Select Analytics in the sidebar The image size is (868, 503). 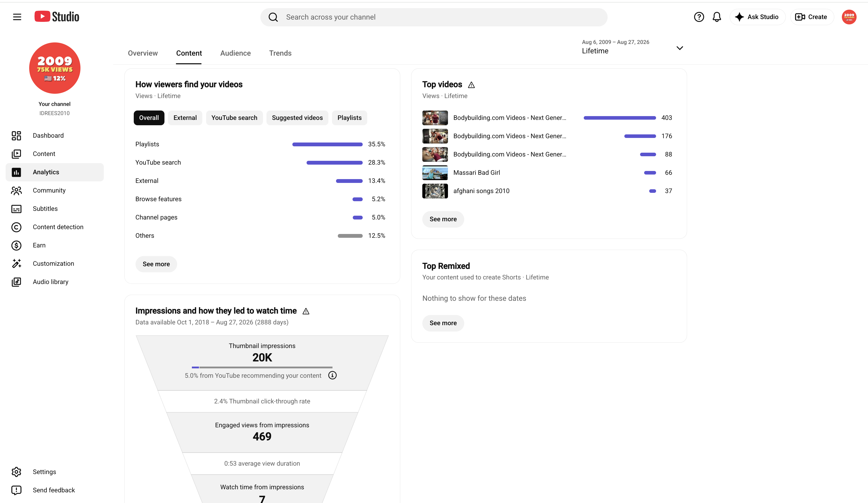[x=54, y=172]
